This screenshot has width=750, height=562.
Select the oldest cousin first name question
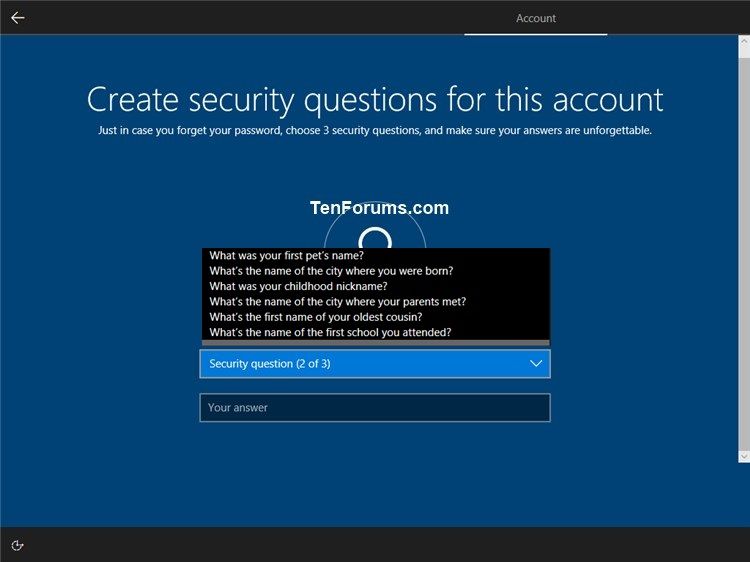[x=315, y=317]
